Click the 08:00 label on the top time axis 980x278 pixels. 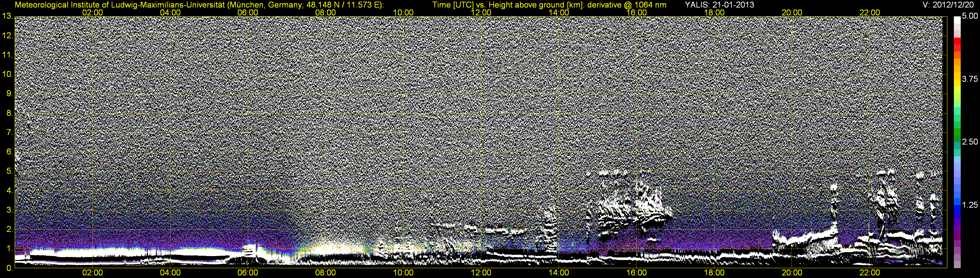(326, 12)
